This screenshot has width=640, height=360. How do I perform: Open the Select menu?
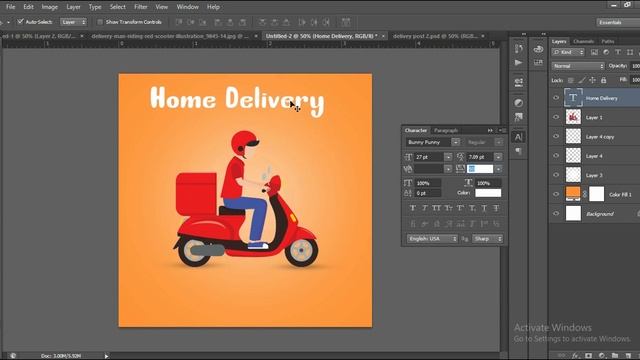[118, 7]
